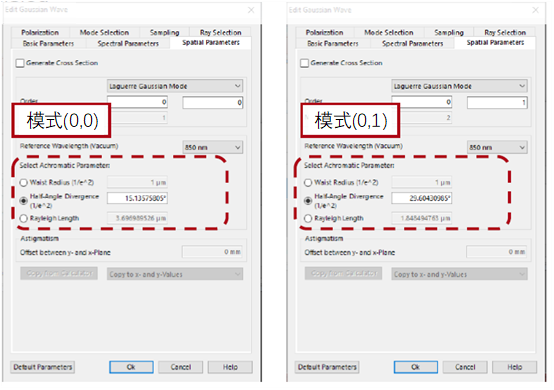
Task: Confirm with Ok in left dialog
Action: [x=131, y=367]
